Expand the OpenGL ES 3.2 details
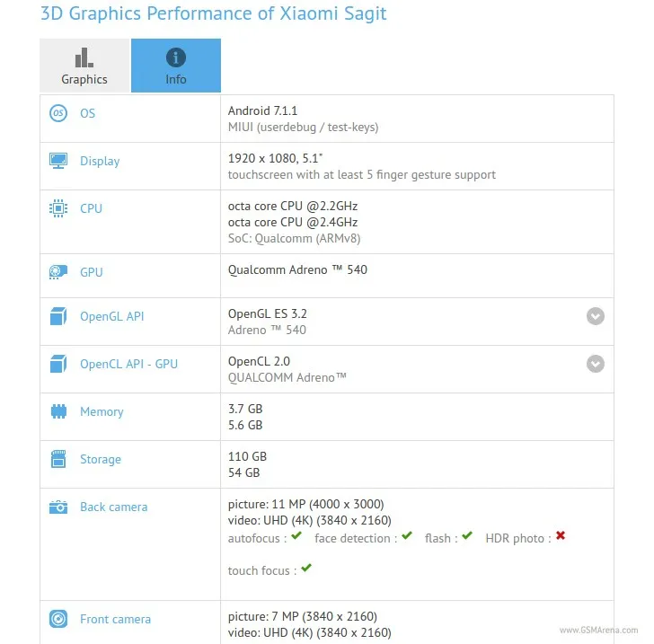This screenshot has width=654, height=644. click(x=595, y=316)
